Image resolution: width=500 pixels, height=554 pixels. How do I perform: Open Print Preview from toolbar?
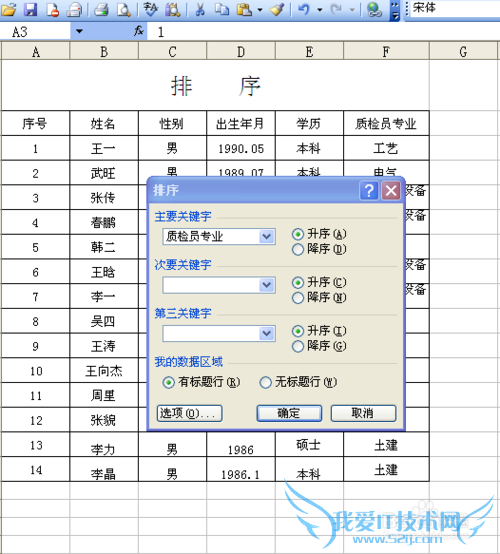[124, 9]
